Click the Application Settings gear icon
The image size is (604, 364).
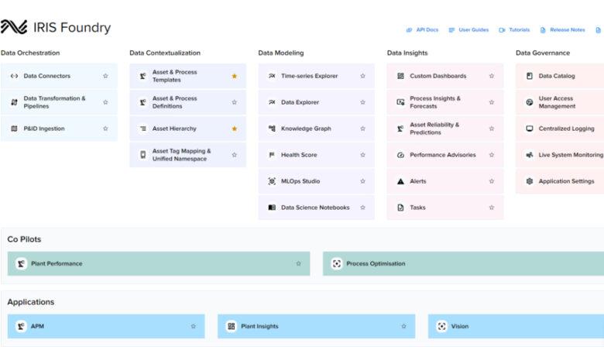coord(530,181)
